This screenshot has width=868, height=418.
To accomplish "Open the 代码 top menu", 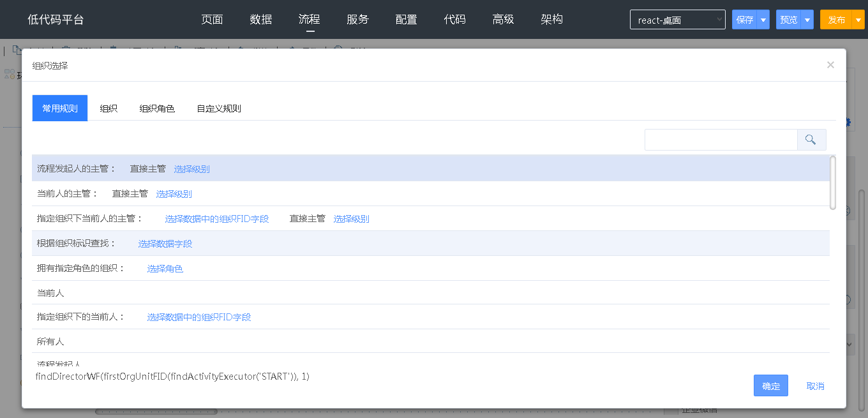I will (x=455, y=20).
